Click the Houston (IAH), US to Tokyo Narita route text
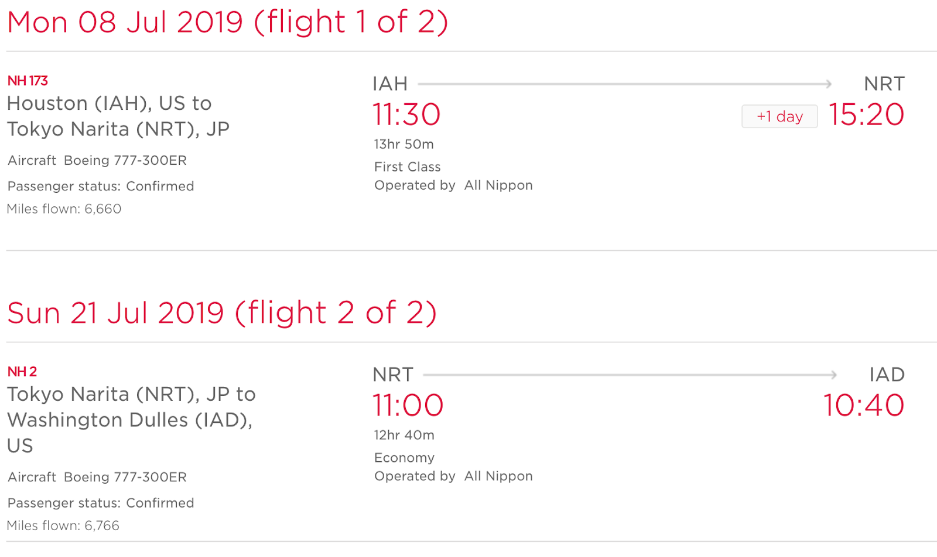The width and height of the screenshot is (937, 557). click(x=118, y=116)
